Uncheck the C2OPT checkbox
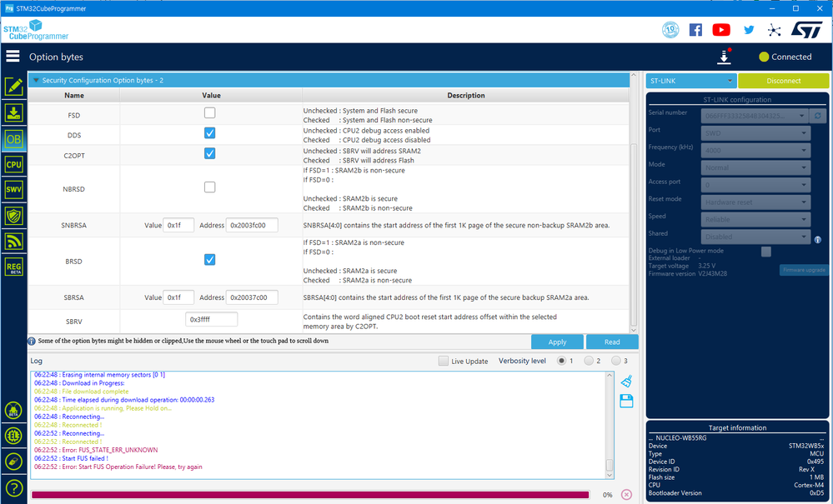The image size is (833, 504). [210, 153]
